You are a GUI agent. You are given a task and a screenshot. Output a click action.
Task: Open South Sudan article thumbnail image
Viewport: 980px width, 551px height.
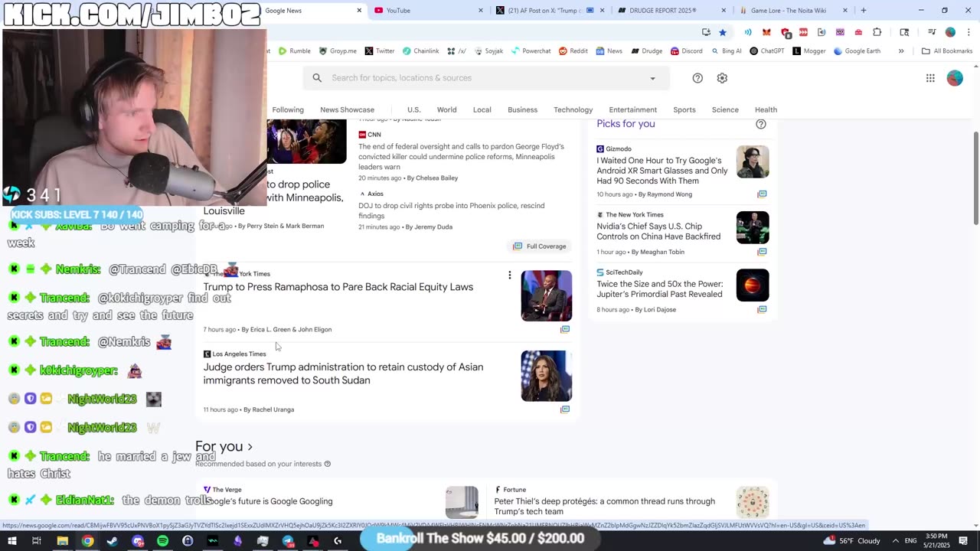(546, 376)
